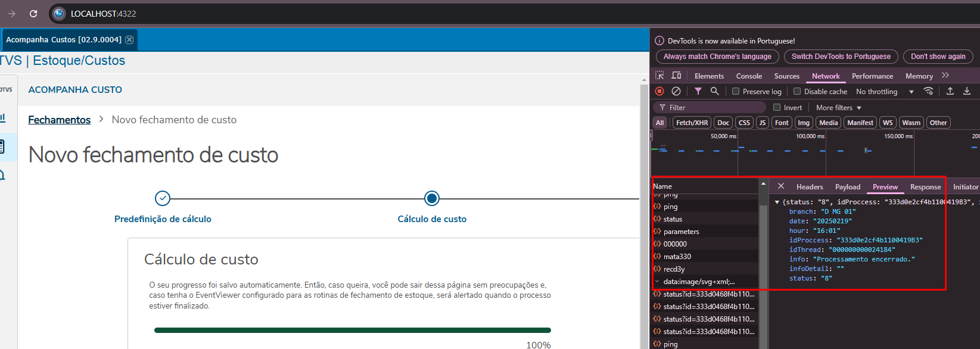This screenshot has height=349, width=980.
Task: Select the parameters request row
Action: point(705,232)
